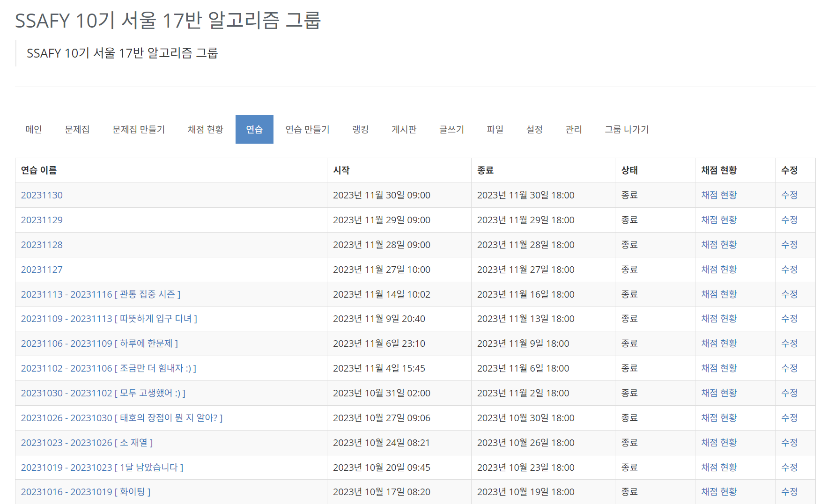Open the 파일 tab
Viewport: 820px width, 504px height.
tap(495, 129)
